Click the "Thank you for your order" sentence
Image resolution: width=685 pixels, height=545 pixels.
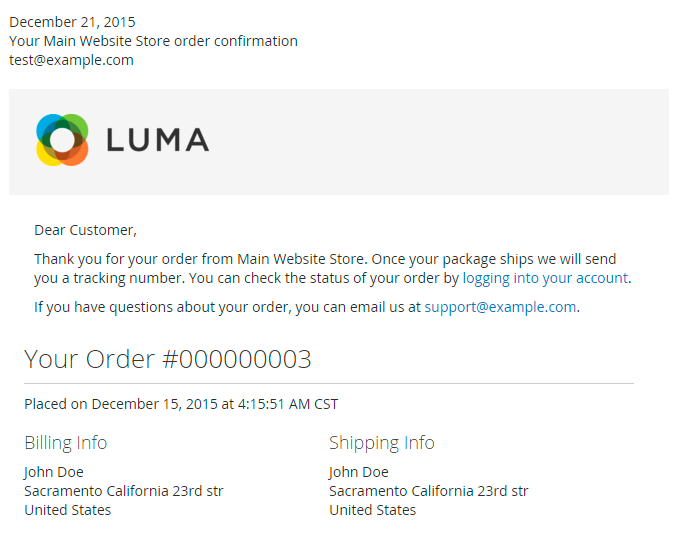pos(200,259)
